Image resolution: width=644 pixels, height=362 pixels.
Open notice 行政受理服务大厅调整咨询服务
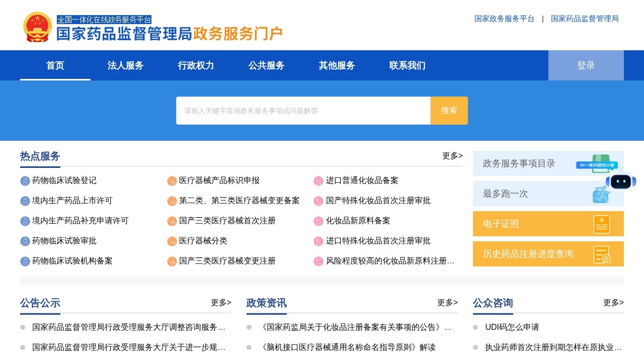129,327
